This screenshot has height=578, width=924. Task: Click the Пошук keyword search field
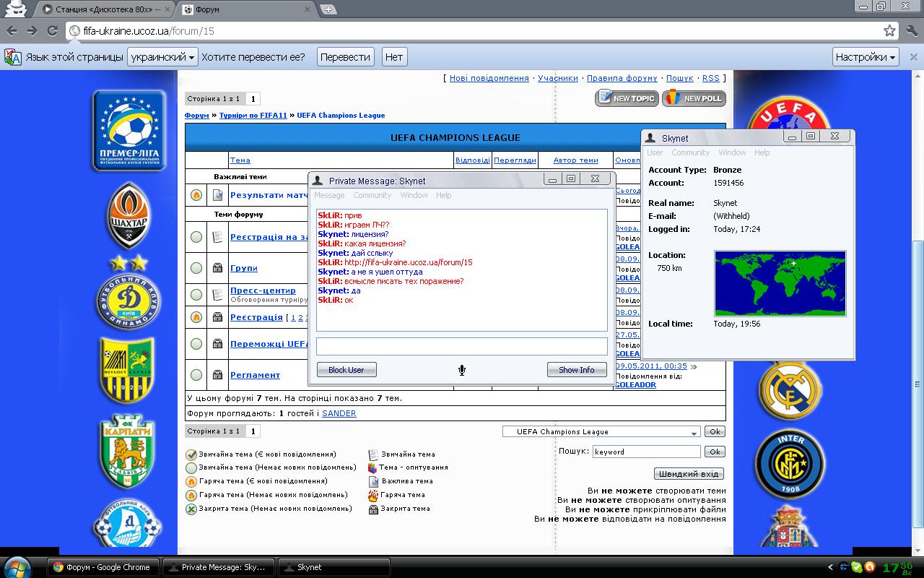(x=647, y=452)
